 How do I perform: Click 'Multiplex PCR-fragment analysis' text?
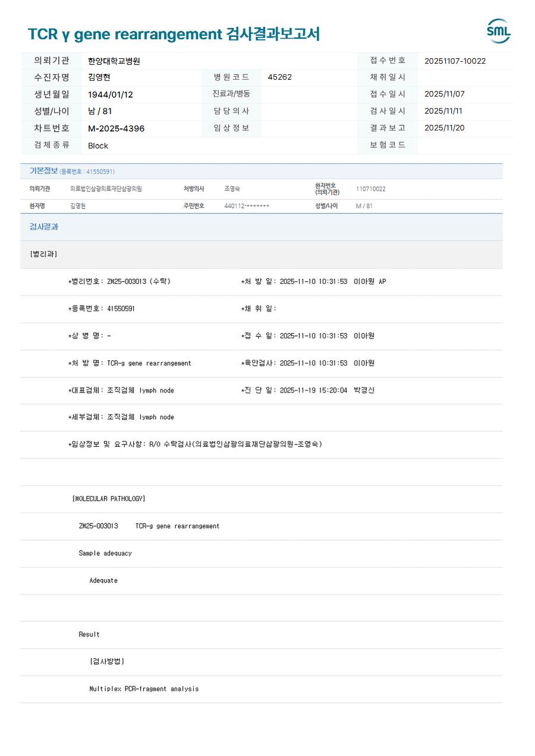click(144, 689)
